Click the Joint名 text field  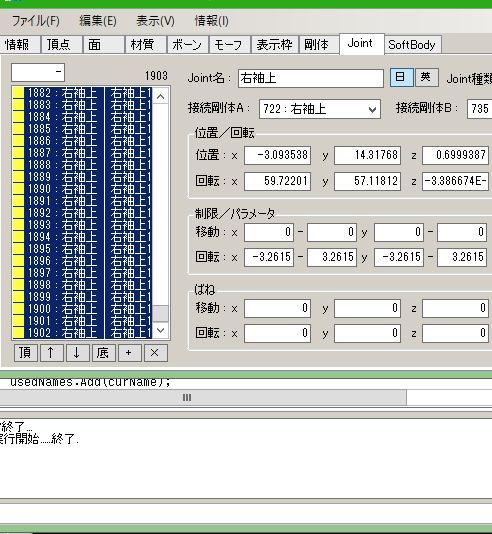coord(311,78)
